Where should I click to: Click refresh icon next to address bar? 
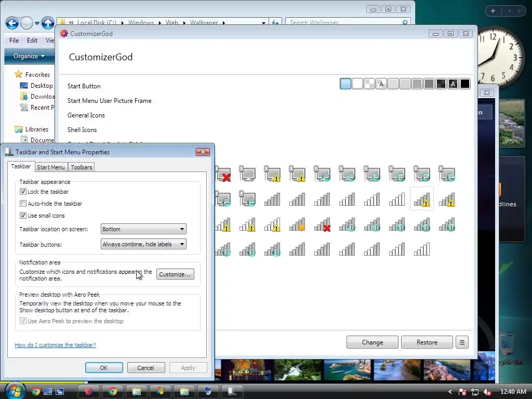point(275,22)
